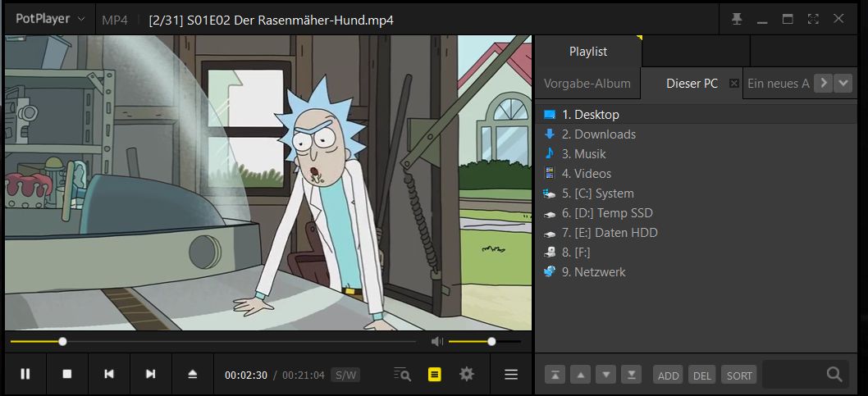Click the SORT button
Viewport: 868px width, 396px height.
pyautogui.click(x=739, y=375)
